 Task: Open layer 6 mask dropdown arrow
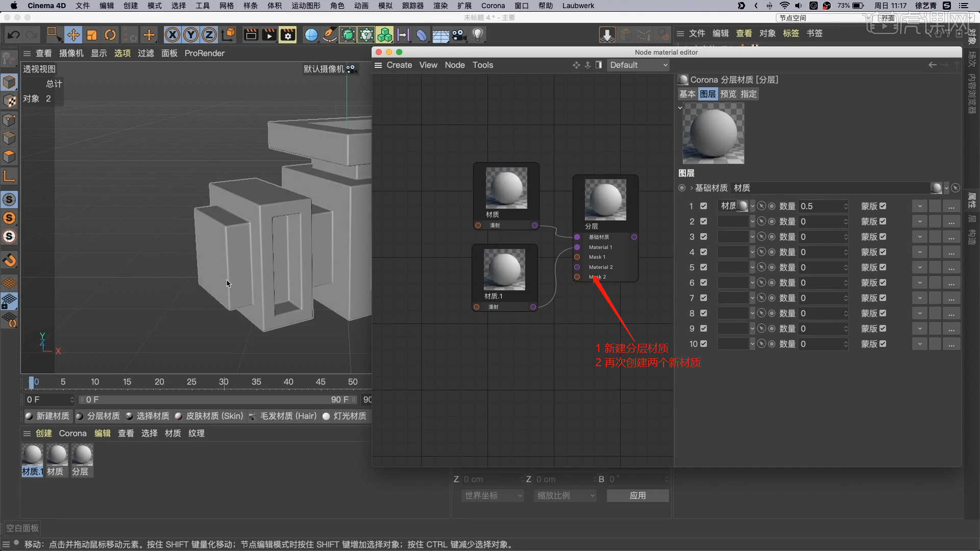[x=920, y=283]
